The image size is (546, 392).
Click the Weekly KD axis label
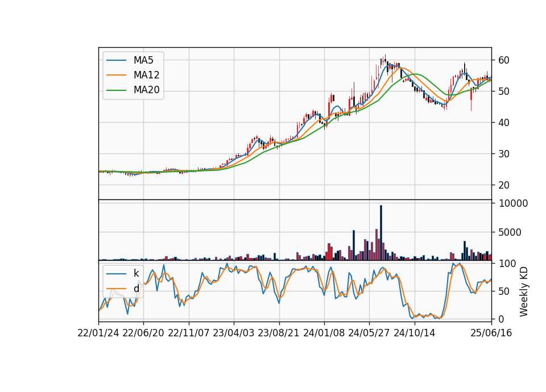(x=523, y=292)
